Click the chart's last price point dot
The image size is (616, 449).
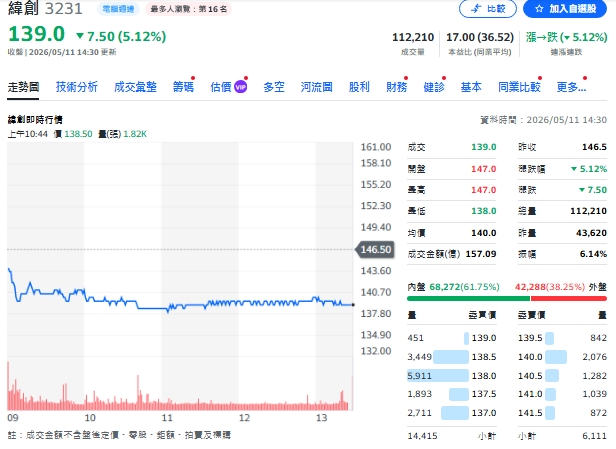pyautogui.click(x=353, y=305)
